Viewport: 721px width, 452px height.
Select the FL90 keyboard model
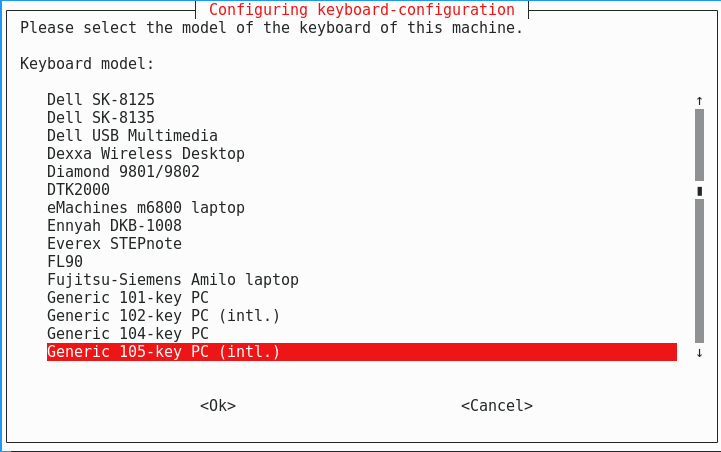click(65, 262)
